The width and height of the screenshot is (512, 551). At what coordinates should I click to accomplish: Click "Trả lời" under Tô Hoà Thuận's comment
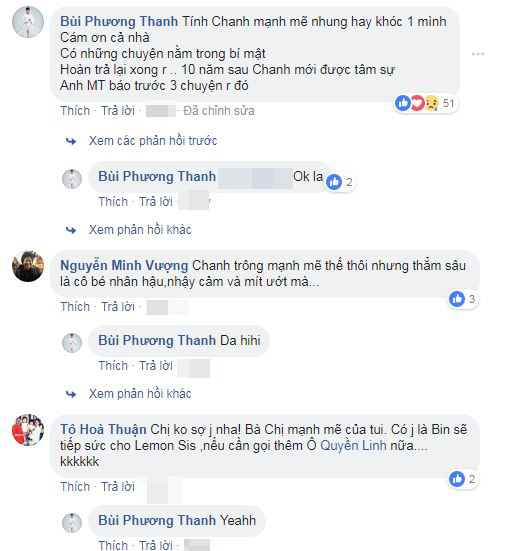click(118, 487)
